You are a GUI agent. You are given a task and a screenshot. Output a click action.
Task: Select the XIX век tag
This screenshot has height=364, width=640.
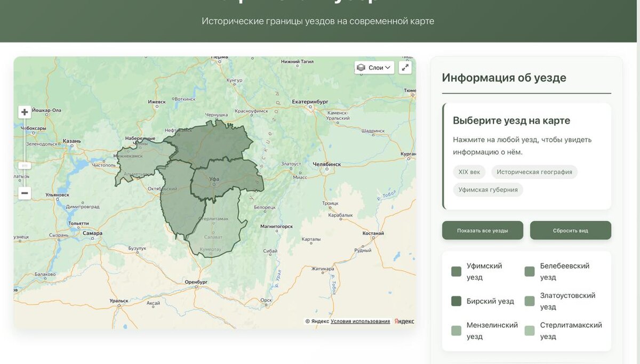pyautogui.click(x=469, y=172)
